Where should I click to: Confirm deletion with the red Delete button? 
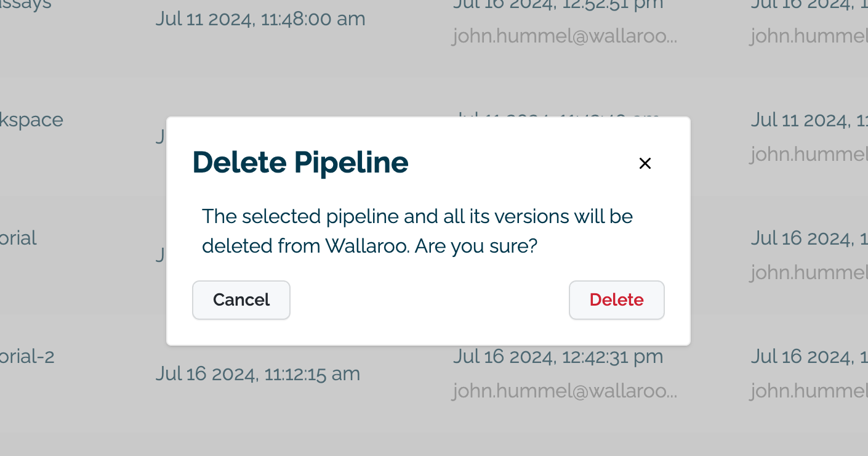click(616, 300)
